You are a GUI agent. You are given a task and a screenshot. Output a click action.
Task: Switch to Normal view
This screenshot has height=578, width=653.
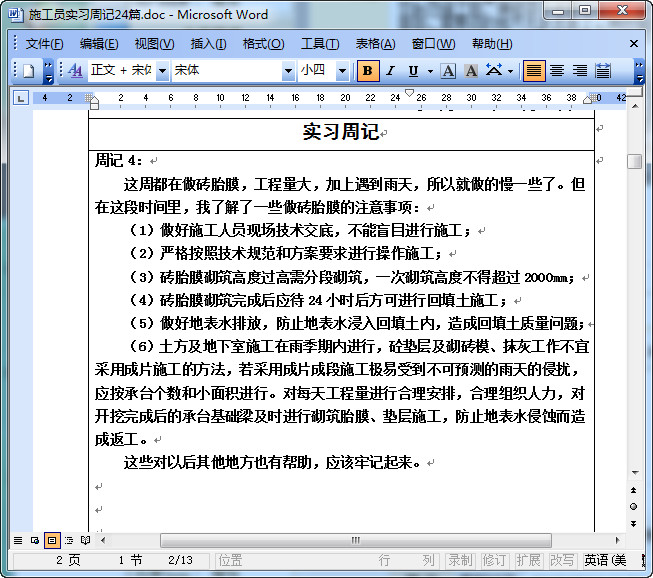[x=18, y=541]
